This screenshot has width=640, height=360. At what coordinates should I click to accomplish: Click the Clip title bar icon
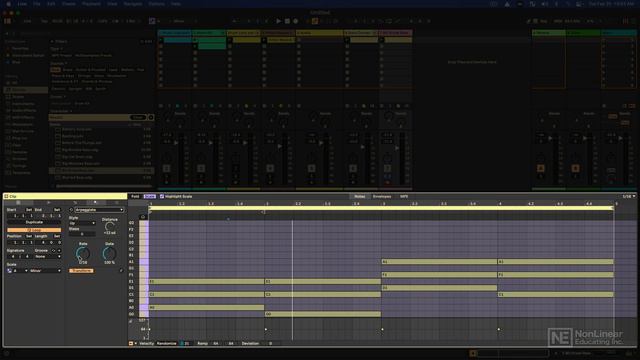point(6,196)
